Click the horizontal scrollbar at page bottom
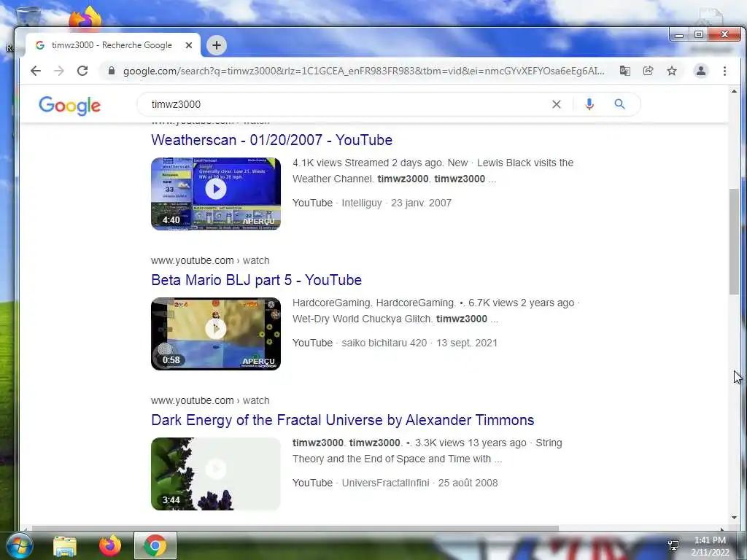 click(295, 528)
